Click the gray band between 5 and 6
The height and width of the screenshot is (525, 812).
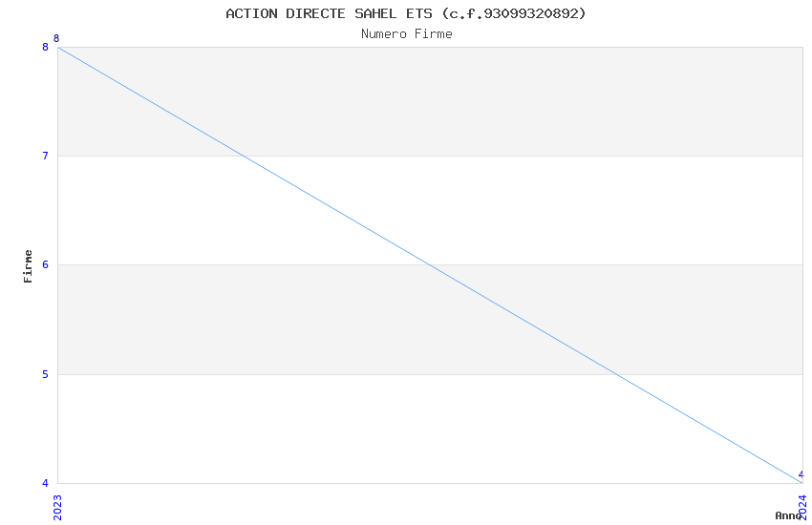click(239, 320)
